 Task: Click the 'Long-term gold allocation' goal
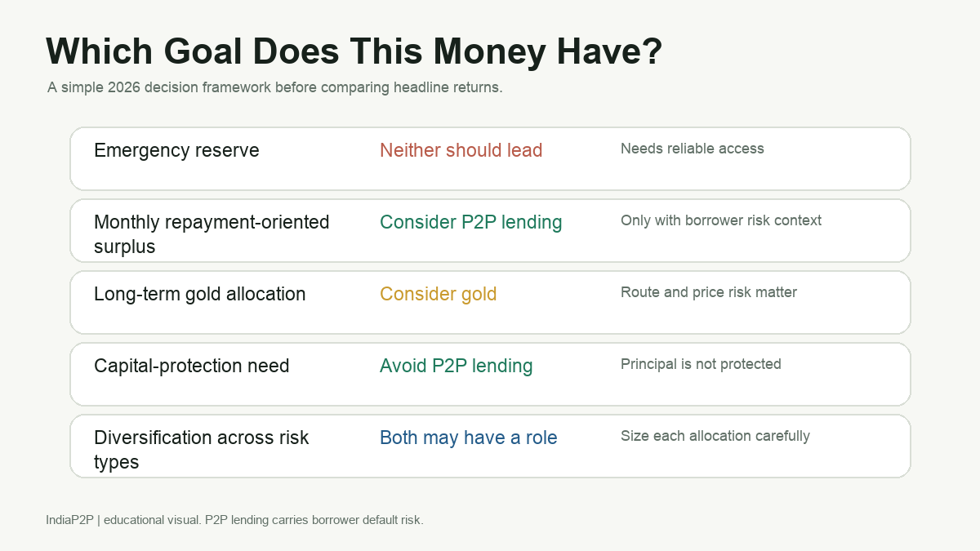(200, 294)
